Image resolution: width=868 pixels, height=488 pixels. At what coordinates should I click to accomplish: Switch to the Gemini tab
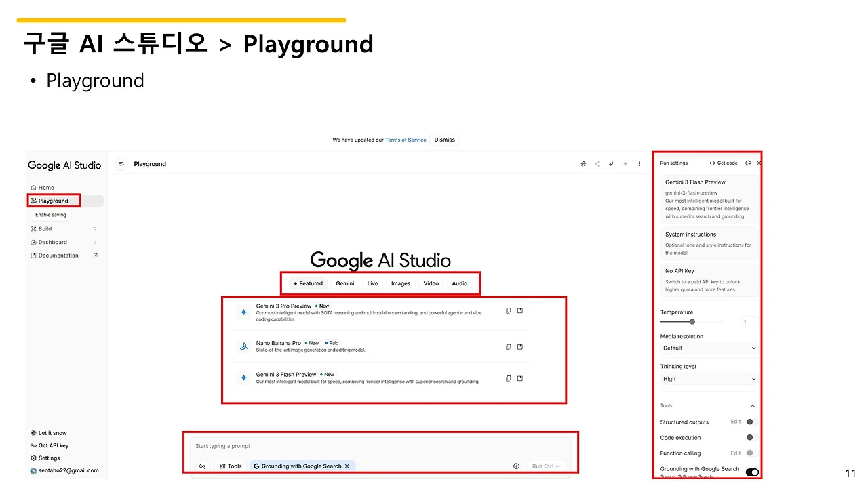tap(345, 283)
